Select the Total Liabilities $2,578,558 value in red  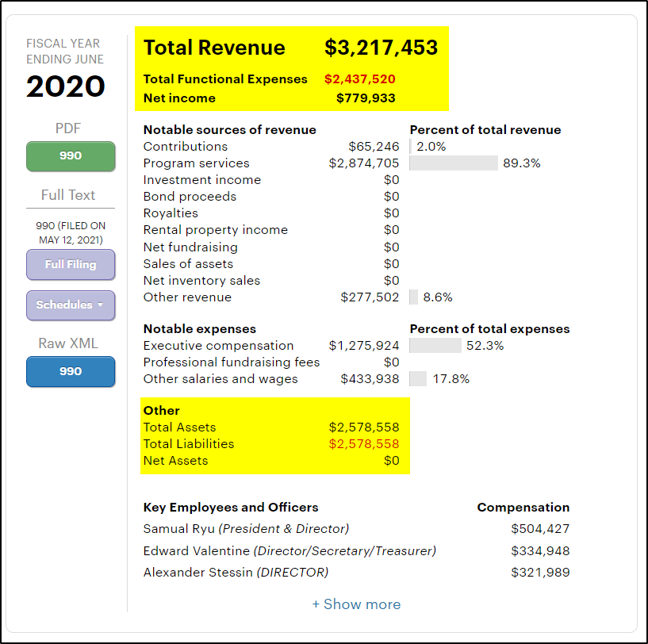point(364,444)
